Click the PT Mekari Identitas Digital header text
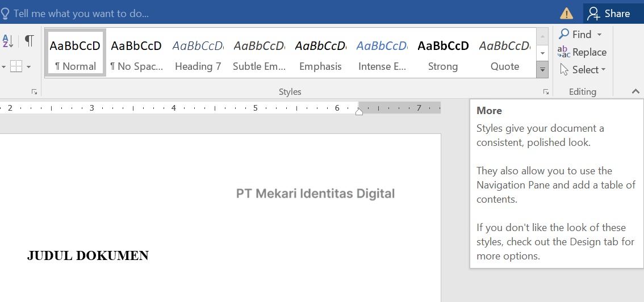The height and width of the screenshot is (302, 644). [x=315, y=194]
